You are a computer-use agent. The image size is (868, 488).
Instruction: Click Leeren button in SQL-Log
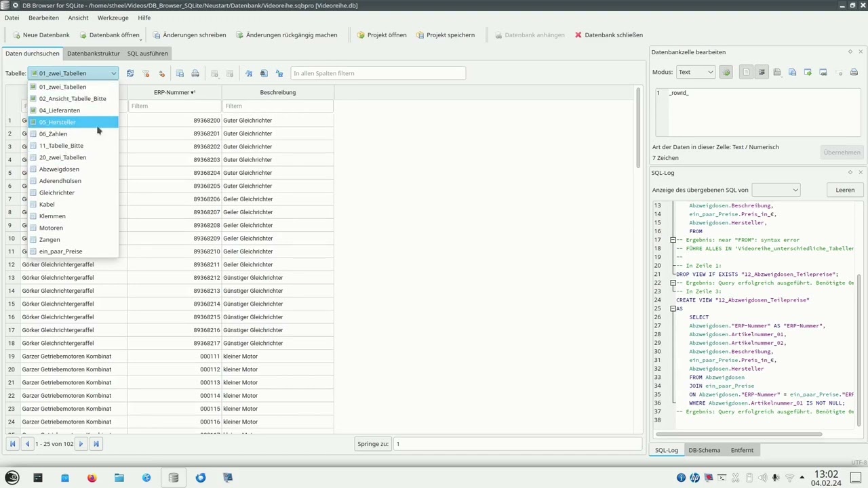click(x=844, y=190)
